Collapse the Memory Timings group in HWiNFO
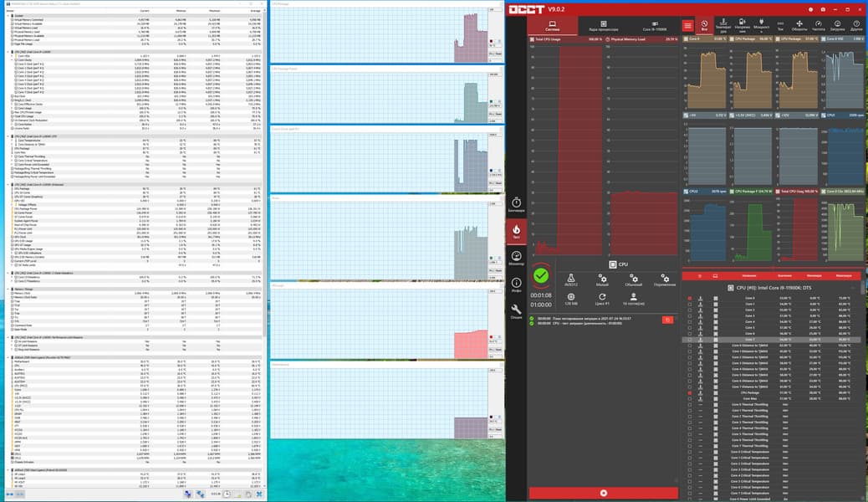Viewport: 868px width, 502px height. (x=8, y=289)
